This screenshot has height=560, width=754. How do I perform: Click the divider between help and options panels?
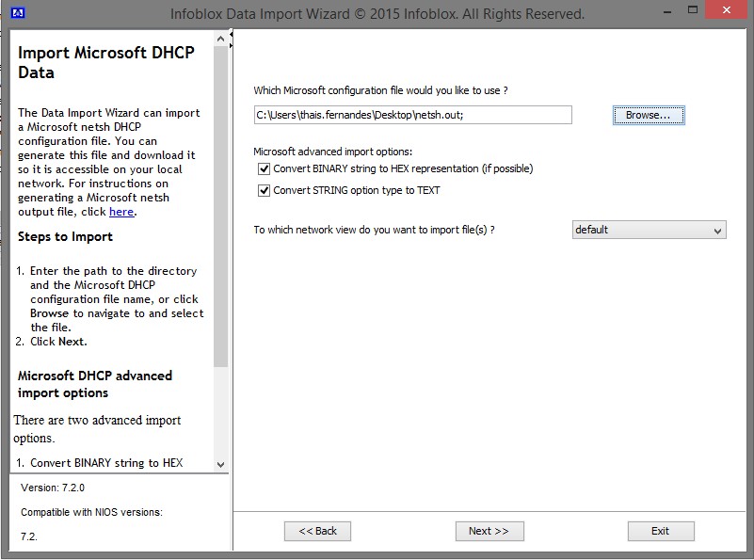(x=232, y=282)
